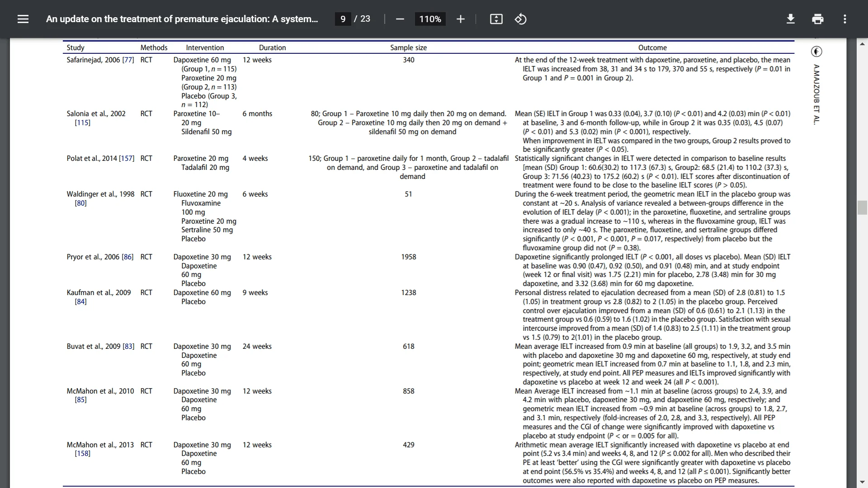Click sample size value '858'
Viewport: 868px width, 488px height.
point(409,391)
